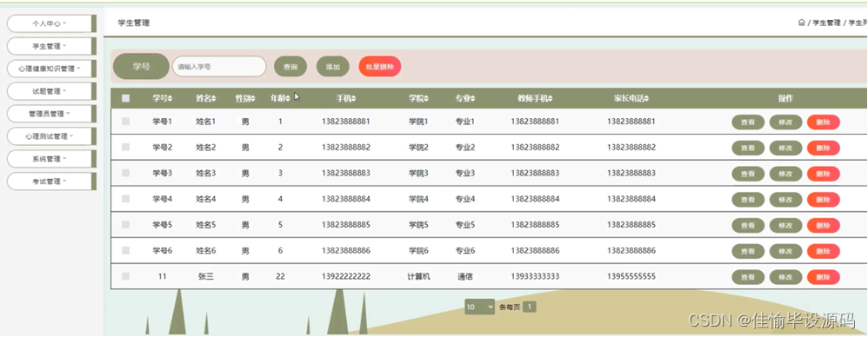Click 查看 for 学号4 row
Image resolution: width=868 pixels, height=337 pixels.
(x=748, y=200)
